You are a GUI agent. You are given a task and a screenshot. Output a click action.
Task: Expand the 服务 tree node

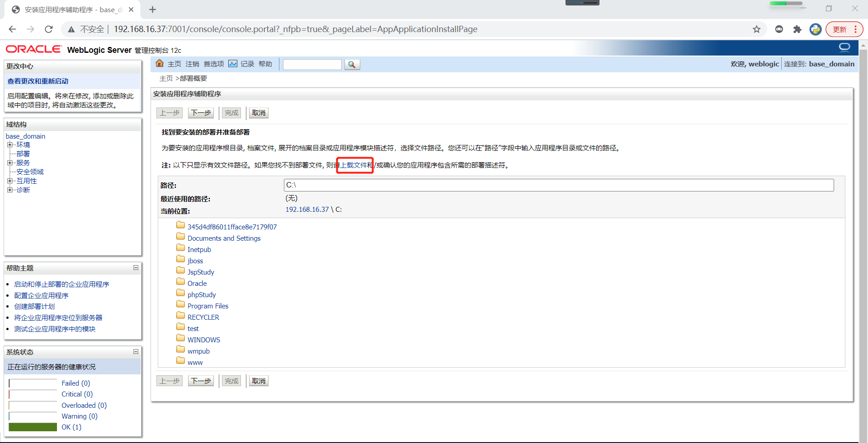(10, 163)
